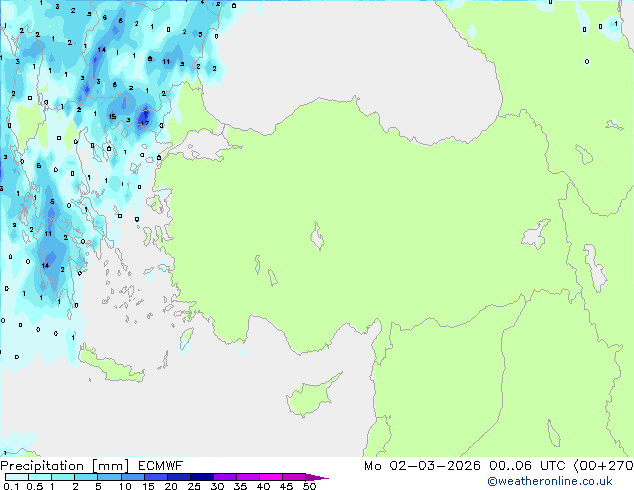Click the legend tick label '40'
The image size is (634, 490).
pos(263,486)
